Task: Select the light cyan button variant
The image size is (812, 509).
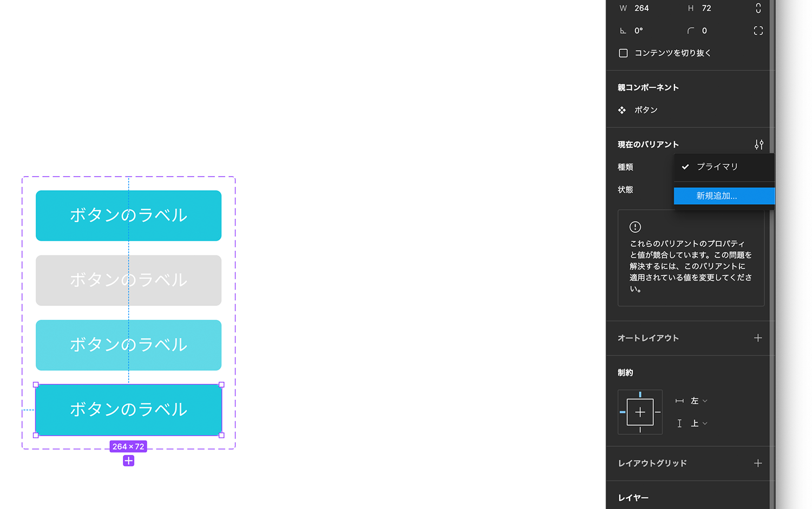Action: (128, 345)
